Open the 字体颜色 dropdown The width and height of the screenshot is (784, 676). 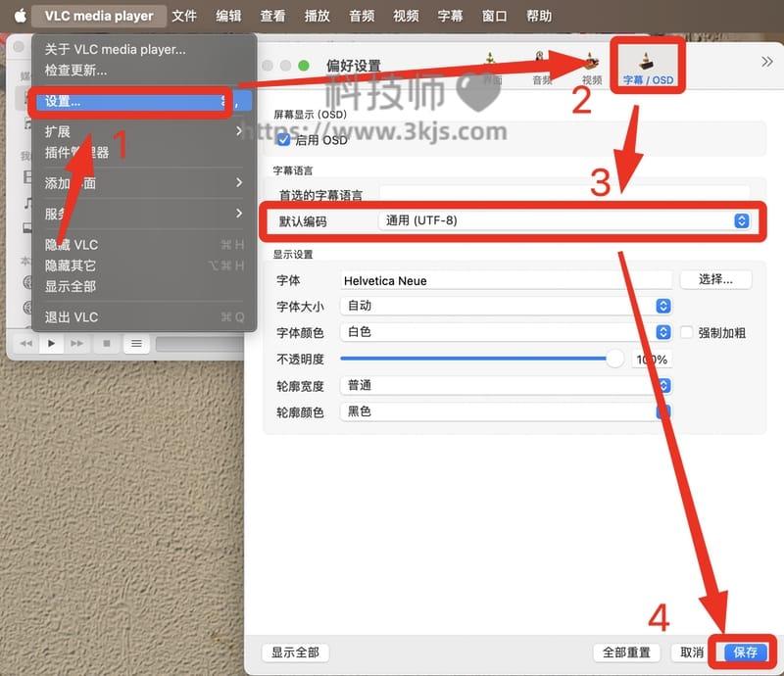click(506, 332)
